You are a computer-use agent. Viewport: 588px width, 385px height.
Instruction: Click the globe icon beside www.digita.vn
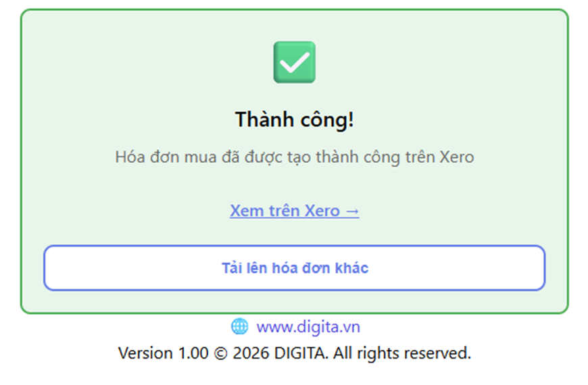pyautogui.click(x=239, y=327)
